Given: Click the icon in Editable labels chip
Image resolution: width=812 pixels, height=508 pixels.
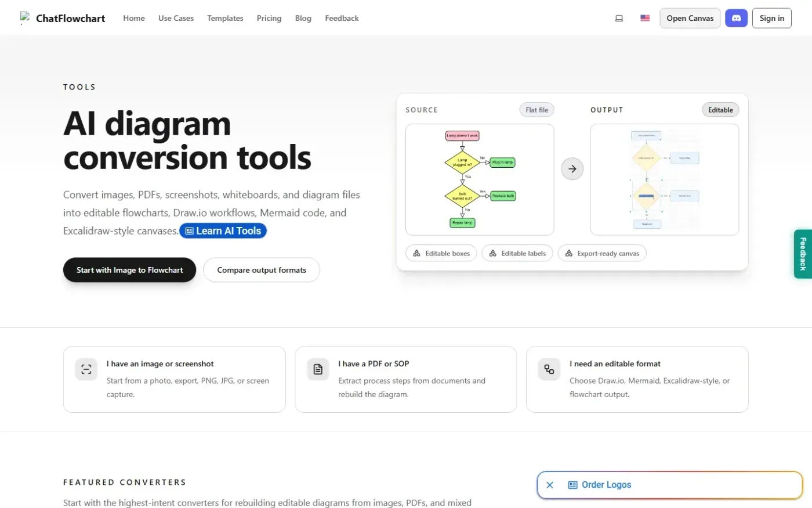Looking at the screenshot, I should [492, 253].
